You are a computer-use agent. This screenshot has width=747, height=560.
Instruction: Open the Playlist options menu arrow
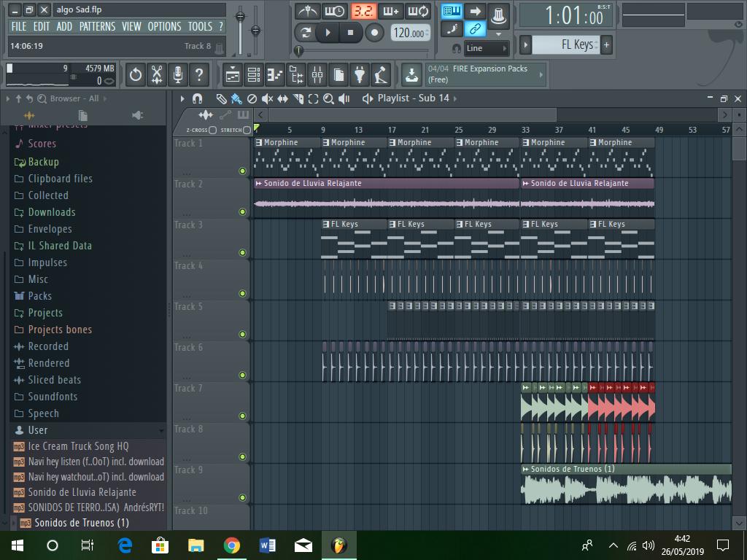click(x=182, y=98)
